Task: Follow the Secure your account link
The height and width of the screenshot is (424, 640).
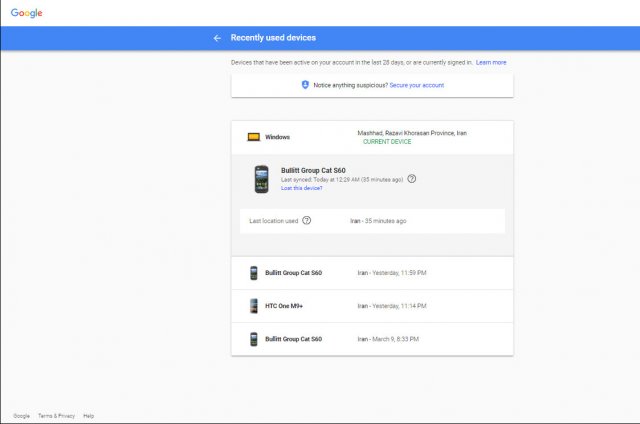Action: [417, 85]
